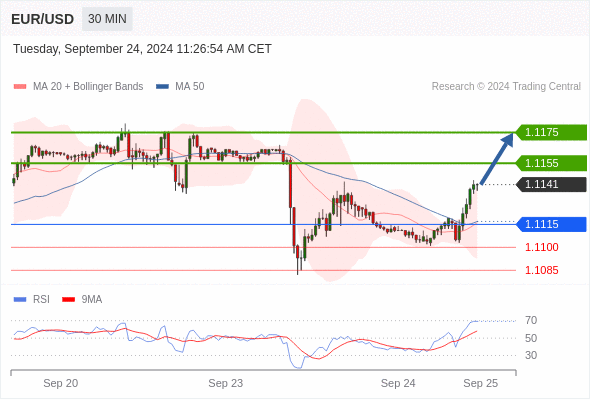Click the MA 50 legend label
Image resolution: width=590 pixels, height=400 pixels.
pos(190,87)
